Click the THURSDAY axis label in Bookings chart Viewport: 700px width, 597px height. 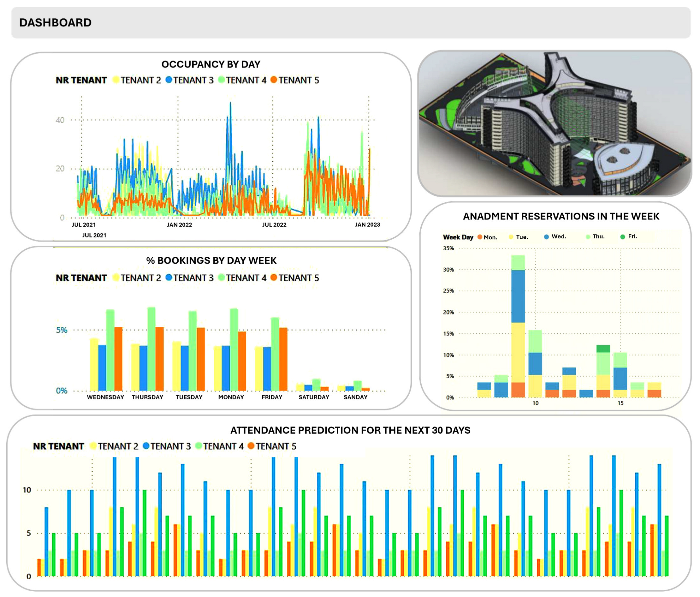pos(147,397)
